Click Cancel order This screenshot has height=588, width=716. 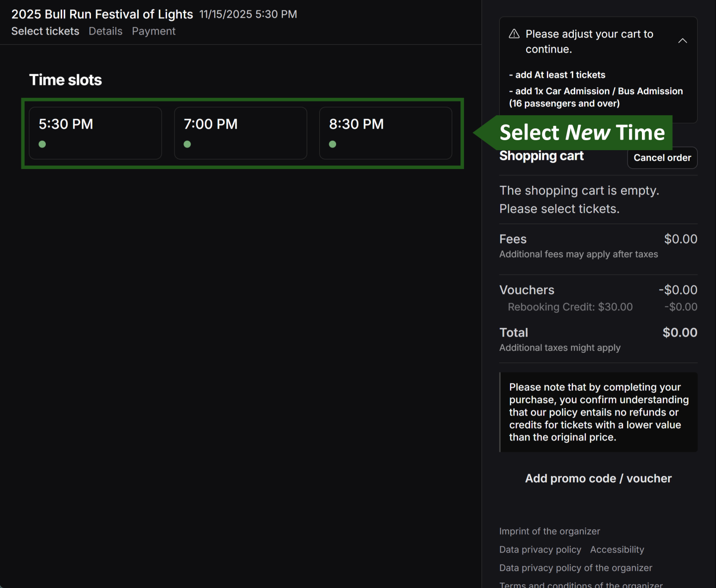(x=662, y=158)
